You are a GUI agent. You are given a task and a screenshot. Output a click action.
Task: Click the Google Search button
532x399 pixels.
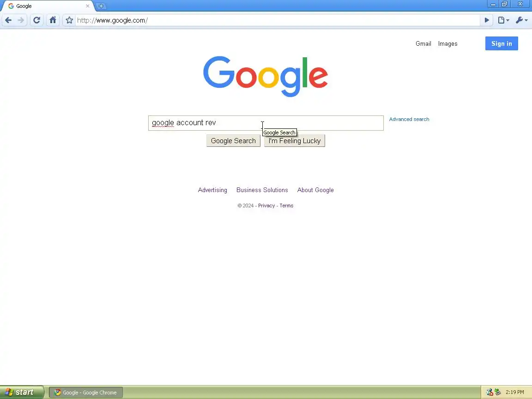coord(233,141)
